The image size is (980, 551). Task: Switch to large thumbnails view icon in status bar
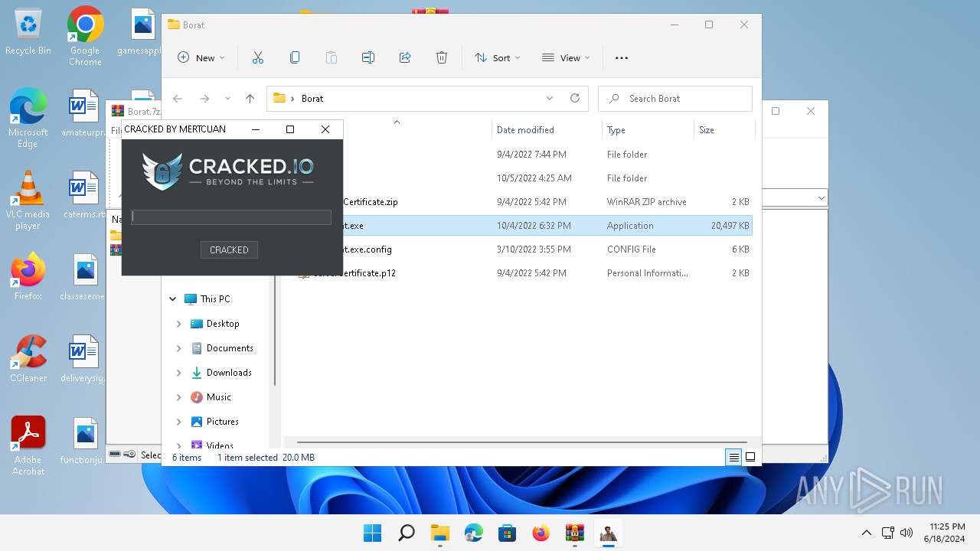click(750, 457)
